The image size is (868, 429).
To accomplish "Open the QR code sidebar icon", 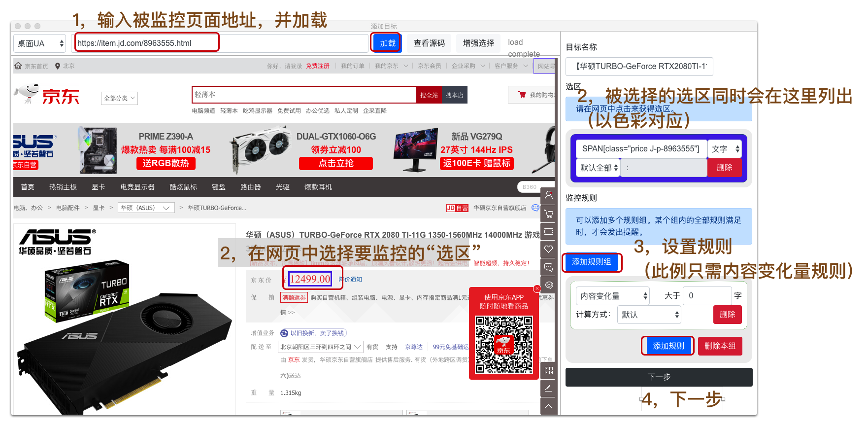I will tap(548, 370).
